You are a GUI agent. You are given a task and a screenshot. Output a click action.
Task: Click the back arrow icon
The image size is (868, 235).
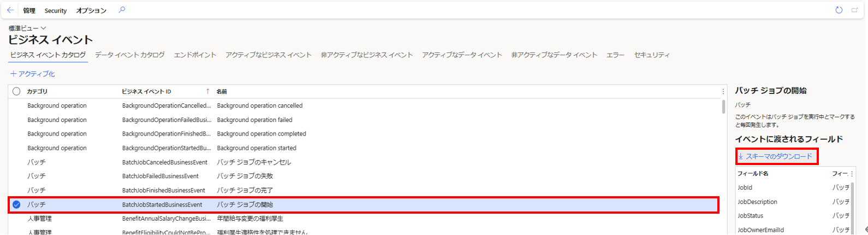click(x=10, y=10)
